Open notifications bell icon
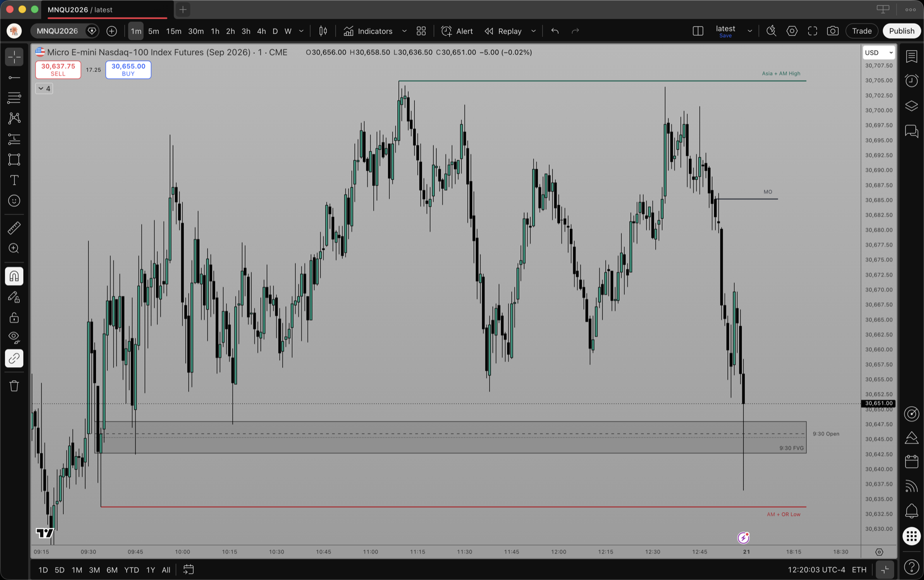924x580 pixels. (912, 511)
